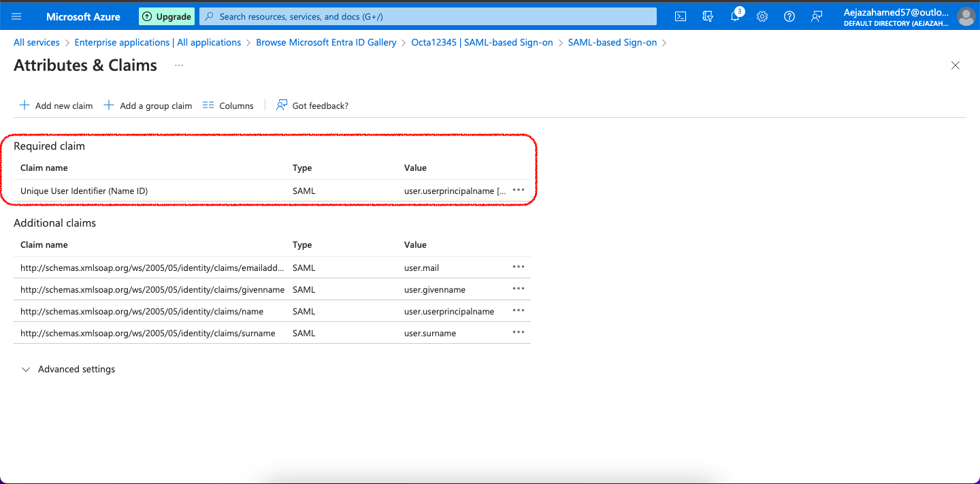Click user.userprincipalname value in the name claim row

pos(449,311)
